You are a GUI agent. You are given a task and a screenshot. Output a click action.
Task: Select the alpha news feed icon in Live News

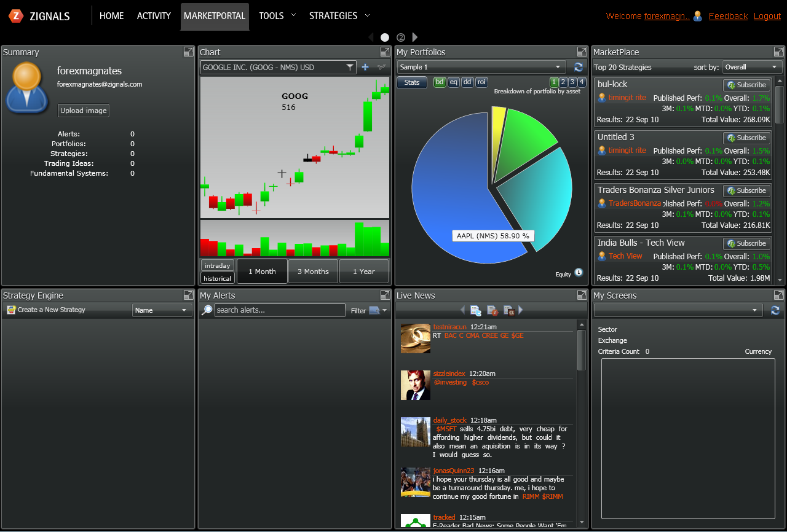[x=508, y=310]
